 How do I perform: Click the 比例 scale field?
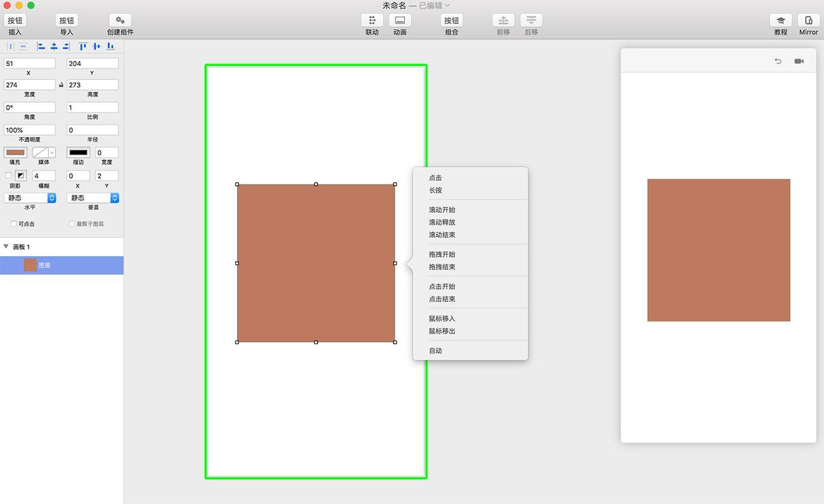pyautogui.click(x=93, y=108)
